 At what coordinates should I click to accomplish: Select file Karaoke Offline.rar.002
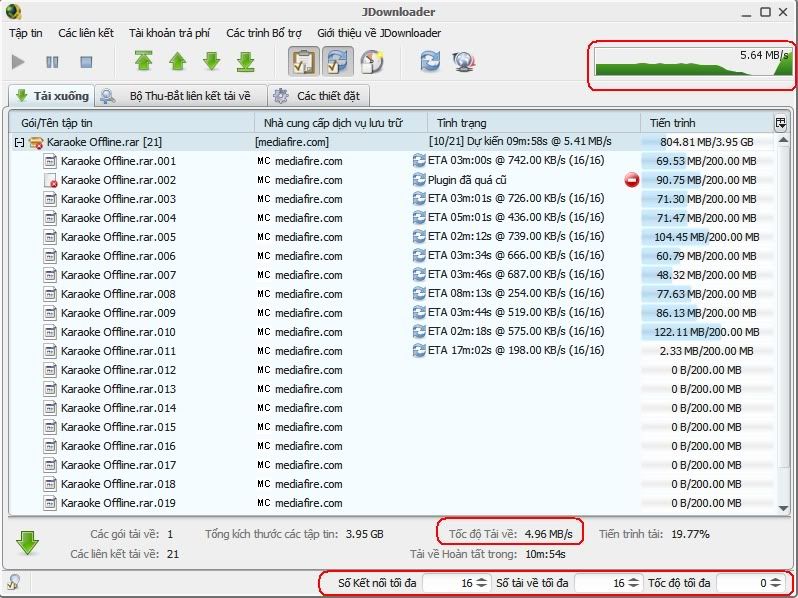coord(118,180)
